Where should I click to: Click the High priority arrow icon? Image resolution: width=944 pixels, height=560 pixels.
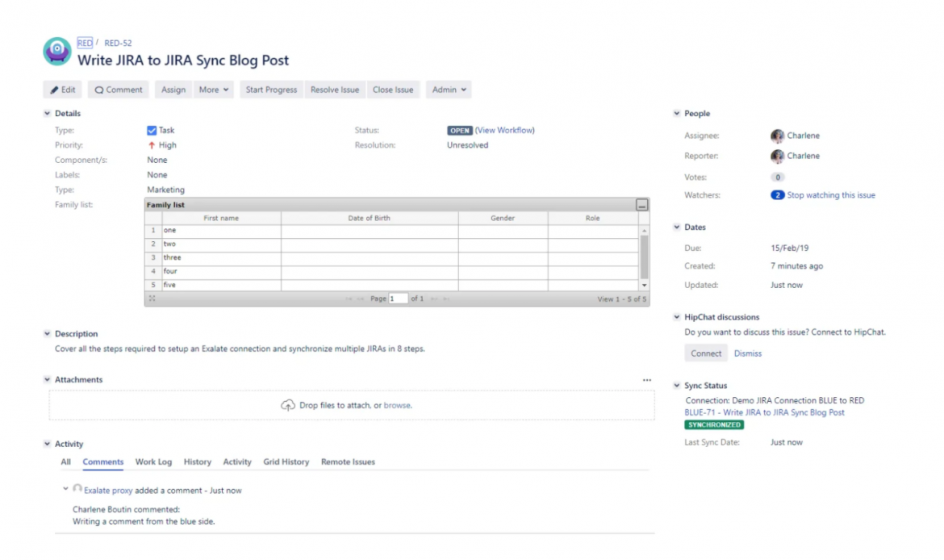pyautogui.click(x=152, y=145)
